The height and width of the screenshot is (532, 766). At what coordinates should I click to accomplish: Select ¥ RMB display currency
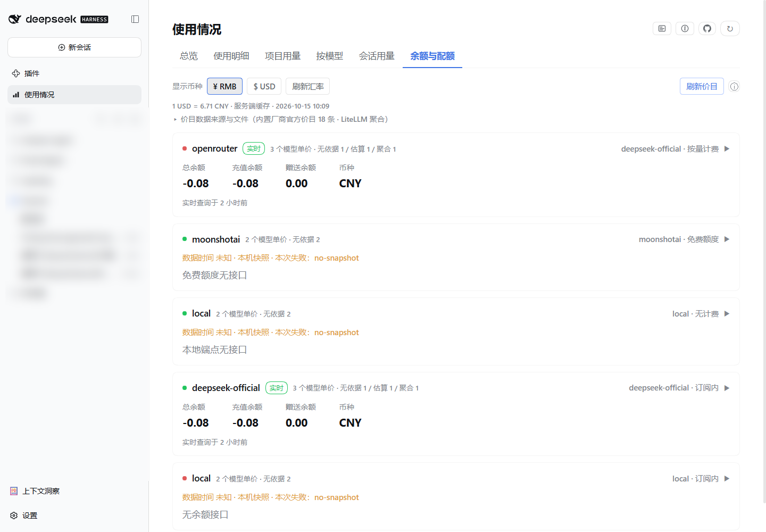click(x=224, y=87)
